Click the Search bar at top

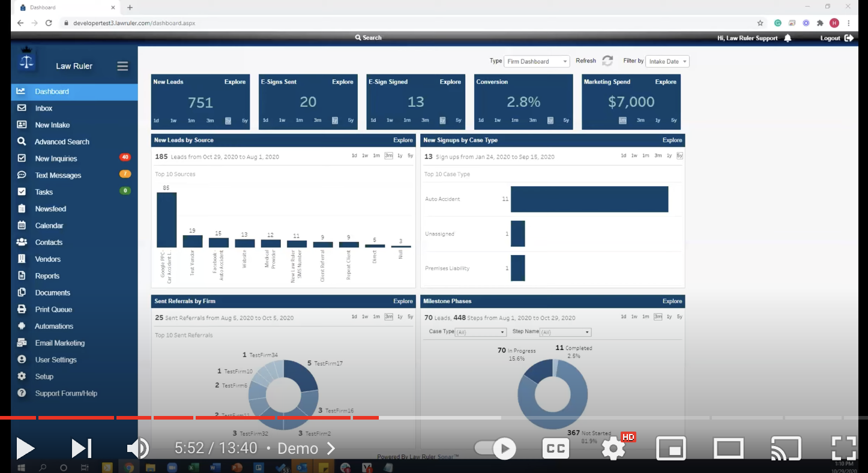368,38
